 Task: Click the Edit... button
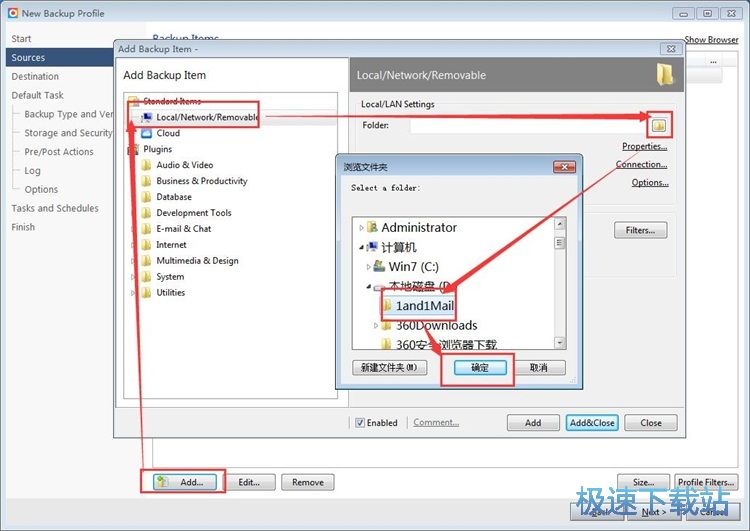(x=250, y=482)
